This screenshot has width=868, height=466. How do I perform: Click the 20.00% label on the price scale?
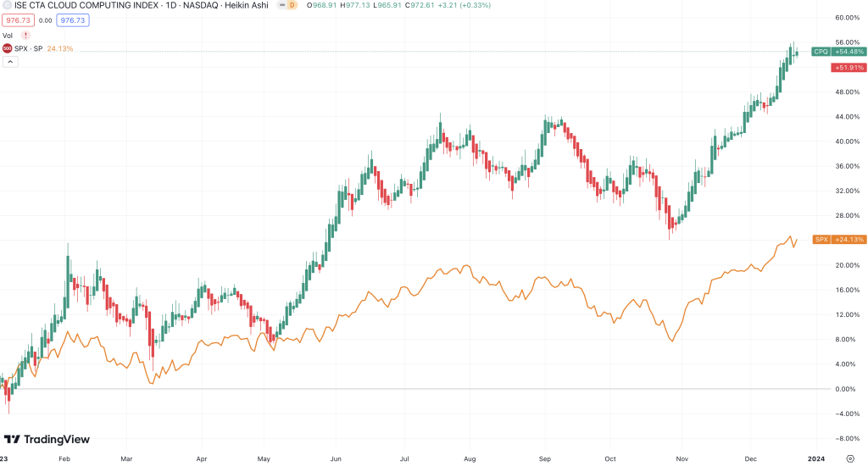847,265
